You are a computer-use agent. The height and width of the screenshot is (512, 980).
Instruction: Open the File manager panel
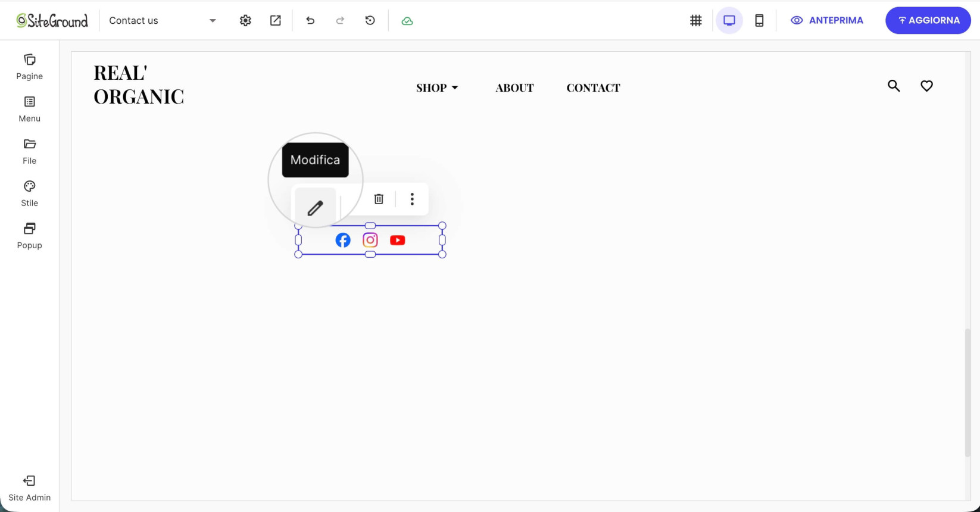point(29,151)
